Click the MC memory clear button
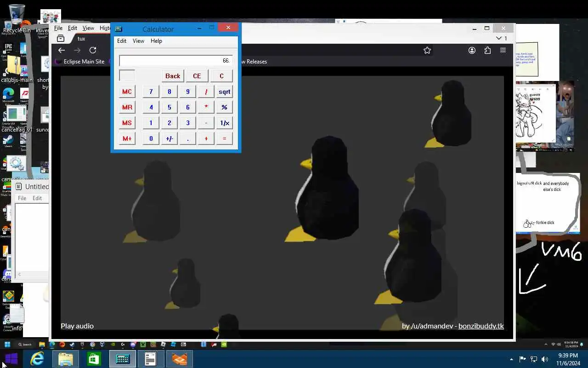Viewport: 588px width, 368px height. click(x=127, y=92)
